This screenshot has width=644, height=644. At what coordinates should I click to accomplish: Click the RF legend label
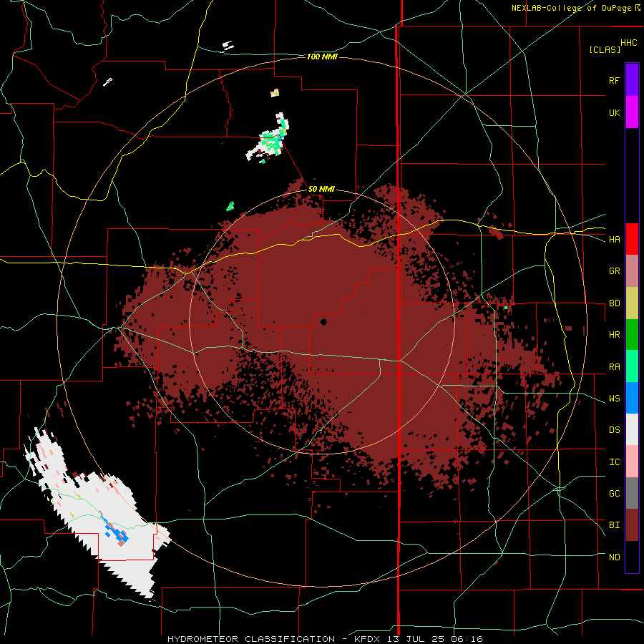614,80
